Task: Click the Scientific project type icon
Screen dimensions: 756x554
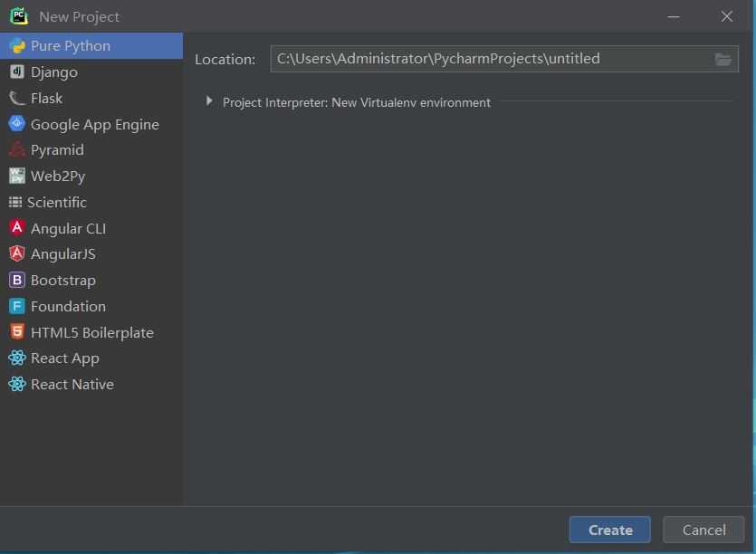Action: coord(16,202)
